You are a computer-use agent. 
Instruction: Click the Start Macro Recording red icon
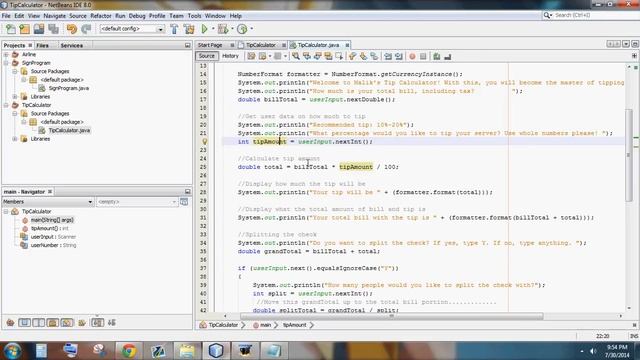click(412, 56)
